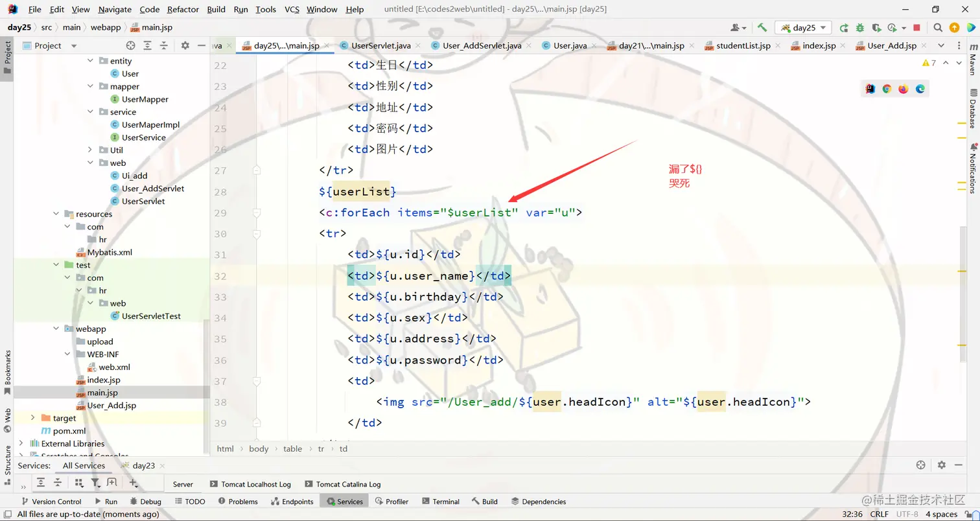Image resolution: width=980 pixels, height=521 pixels.
Task: Open the page in Chrome via editor icon
Action: 887,89
